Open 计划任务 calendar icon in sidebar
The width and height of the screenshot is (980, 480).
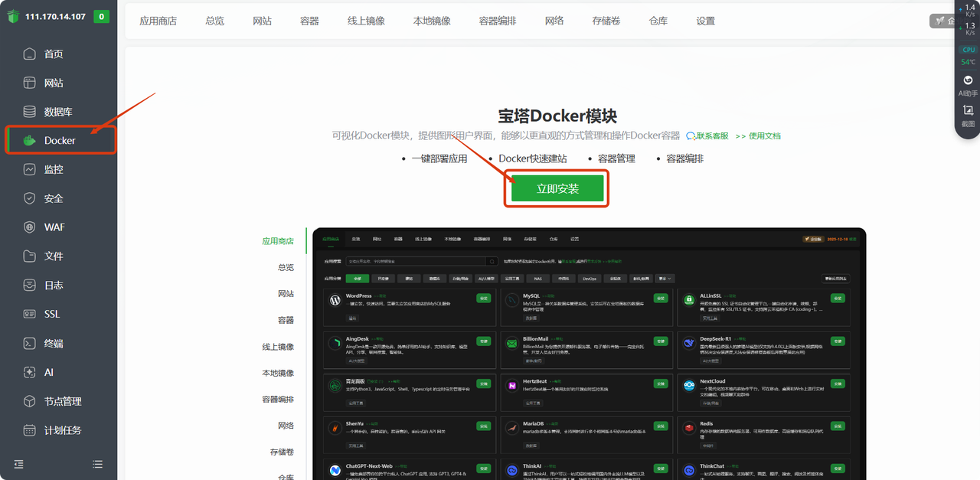tap(29, 430)
